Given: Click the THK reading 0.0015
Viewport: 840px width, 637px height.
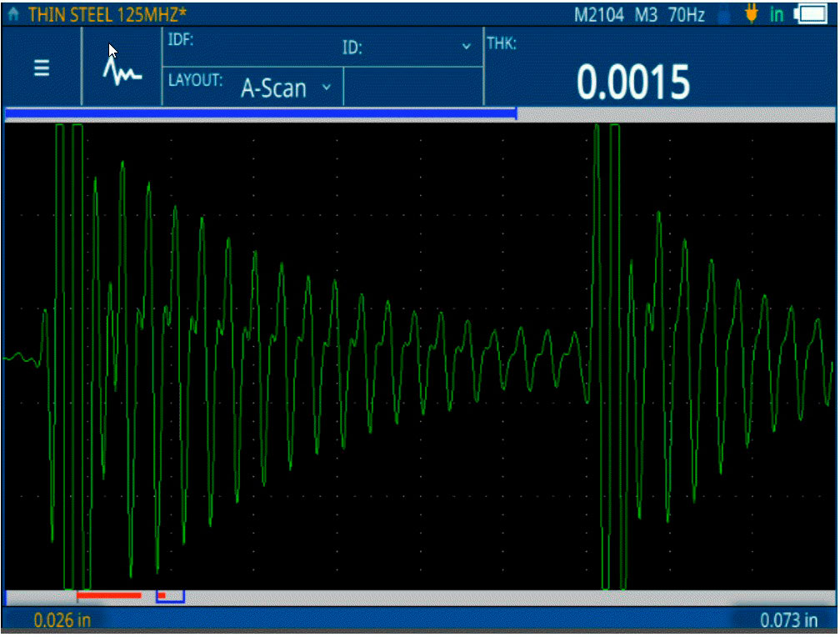Looking at the screenshot, I should click(633, 82).
